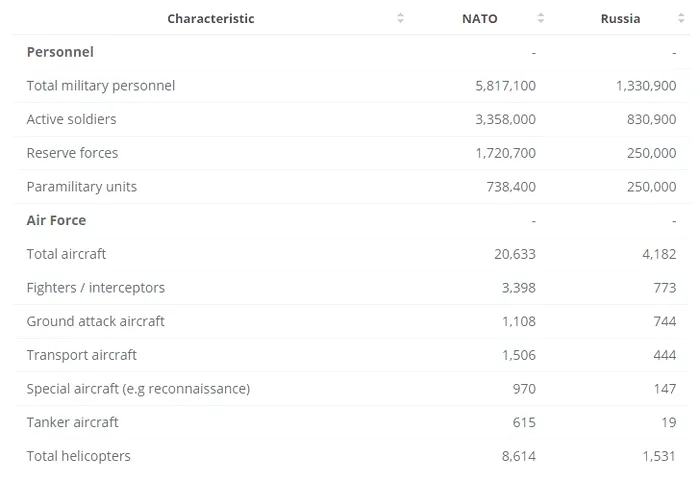
Task: Sort by Russia column arrow icon
Action: [x=681, y=18]
